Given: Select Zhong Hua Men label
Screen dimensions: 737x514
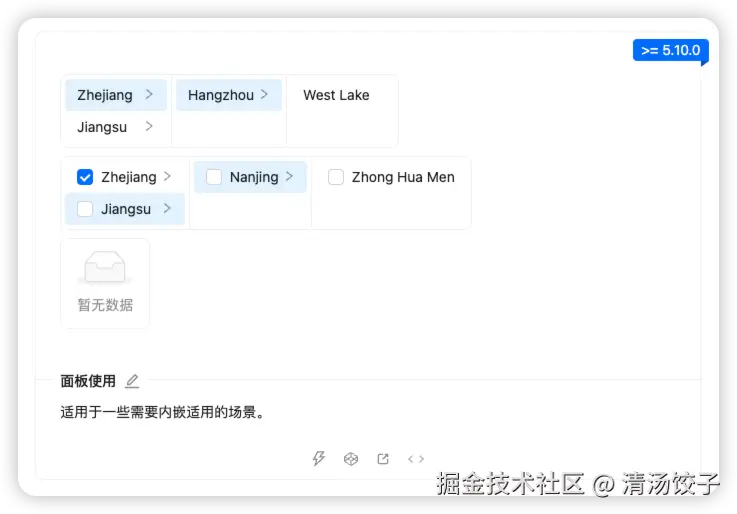Looking at the screenshot, I should (403, 177).
